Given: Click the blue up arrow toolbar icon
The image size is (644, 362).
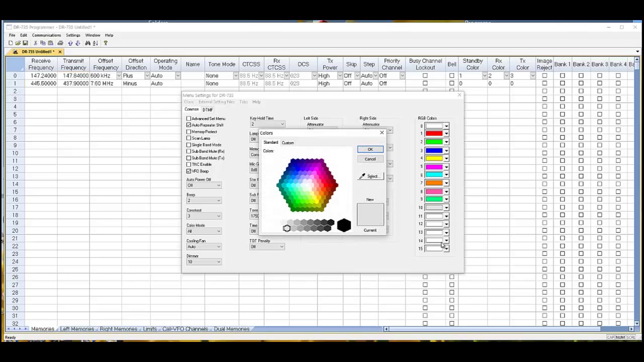Looking at the screenshot, I should click(70, 43).
